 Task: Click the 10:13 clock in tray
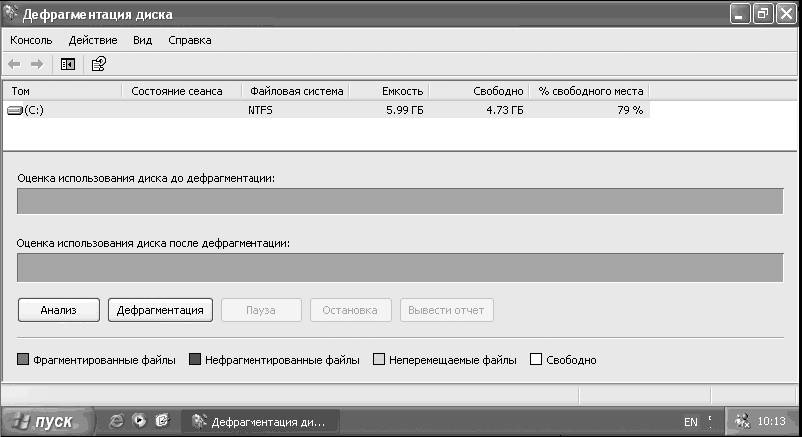[x=771, y=421]
